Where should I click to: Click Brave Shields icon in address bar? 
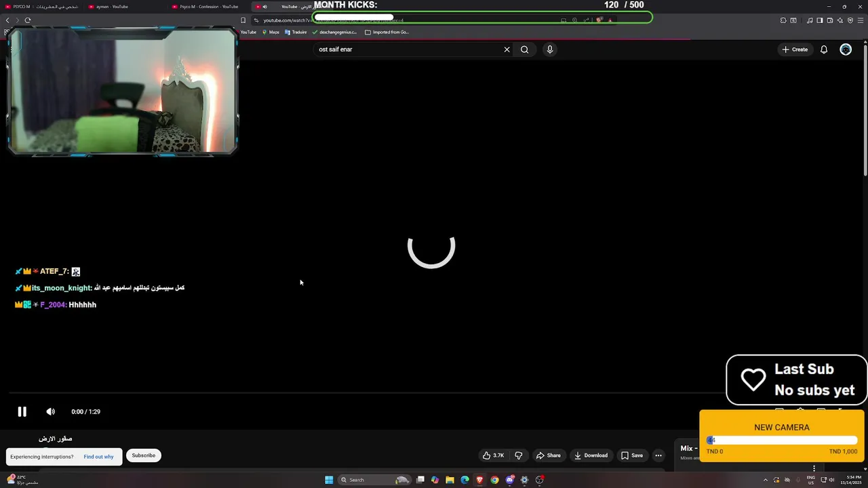point(599,20)
